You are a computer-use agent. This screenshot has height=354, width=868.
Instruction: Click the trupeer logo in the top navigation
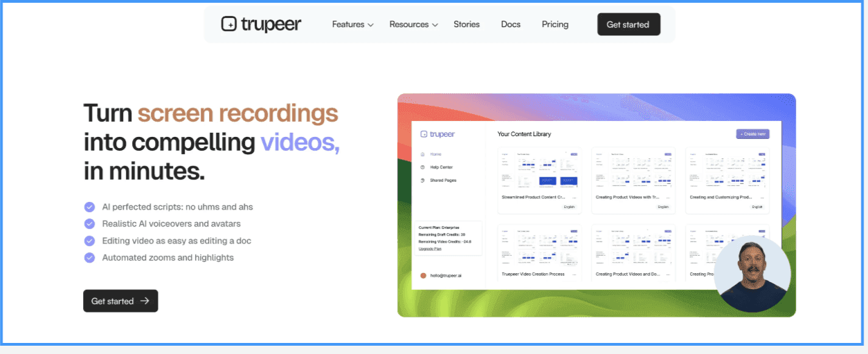[261, 24]
